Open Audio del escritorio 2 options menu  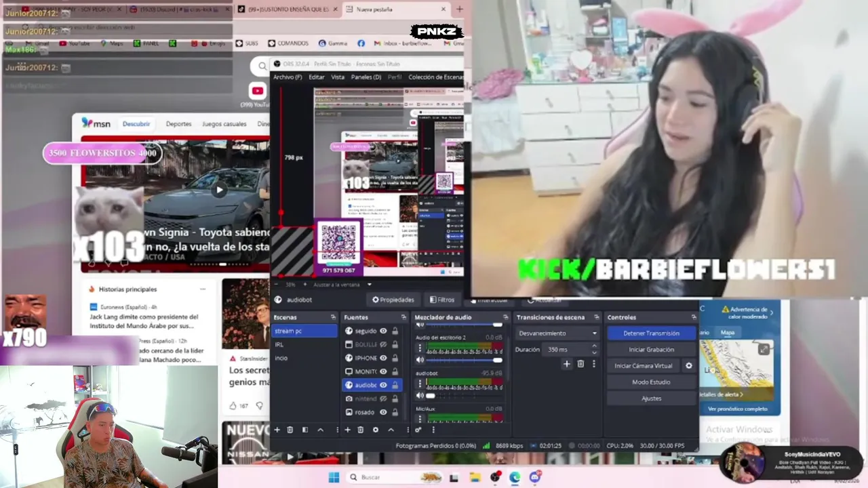point(420,348)
